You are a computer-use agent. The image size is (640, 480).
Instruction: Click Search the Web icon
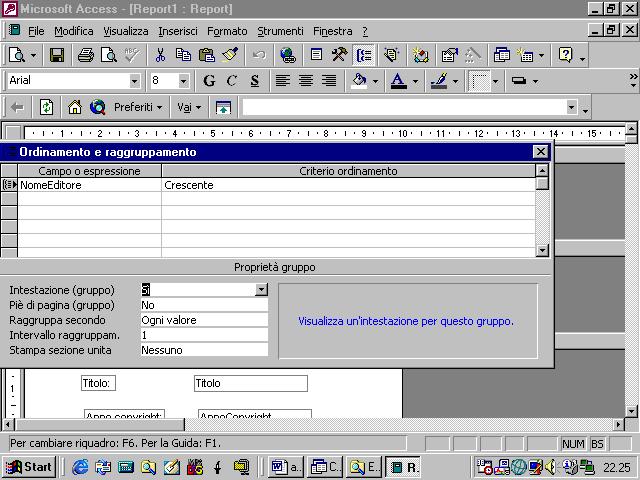click(x=98, y=107)
